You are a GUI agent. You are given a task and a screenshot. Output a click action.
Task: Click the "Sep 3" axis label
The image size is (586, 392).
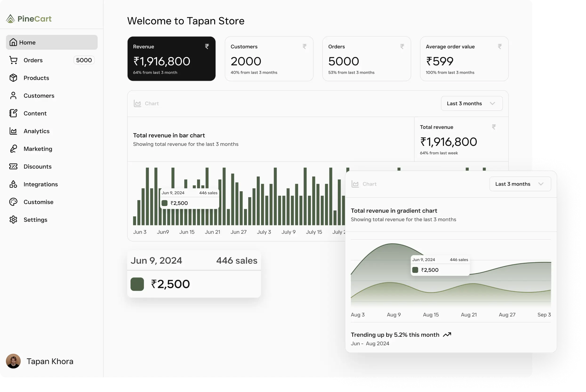544,315
